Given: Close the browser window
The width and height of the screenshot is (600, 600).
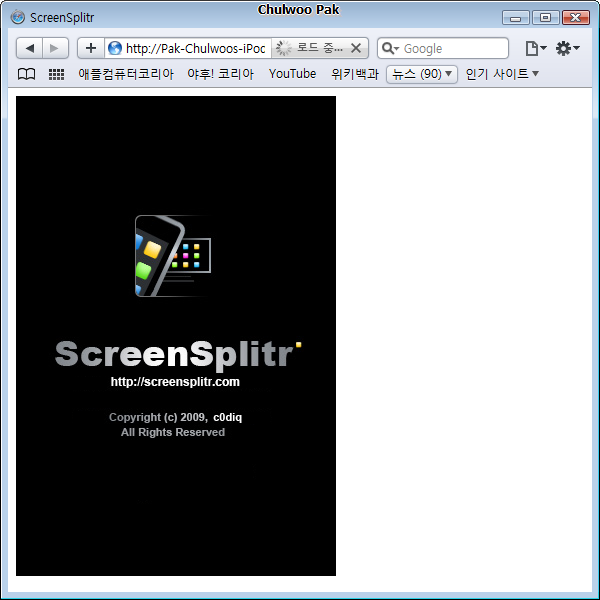Looking at the screenshot, I should click(x=576, y=18).
